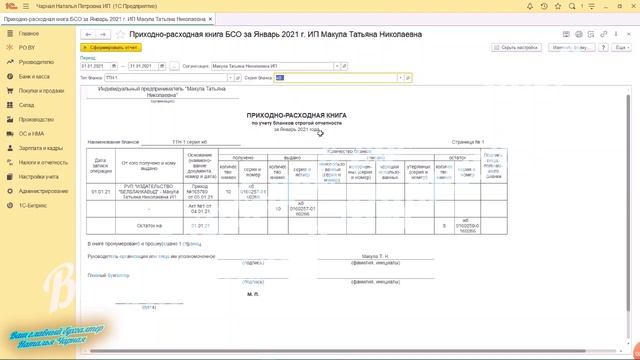Screen dimensions: 640x360
Task: Open the notifications bell icon
Action: coord(530,6)
